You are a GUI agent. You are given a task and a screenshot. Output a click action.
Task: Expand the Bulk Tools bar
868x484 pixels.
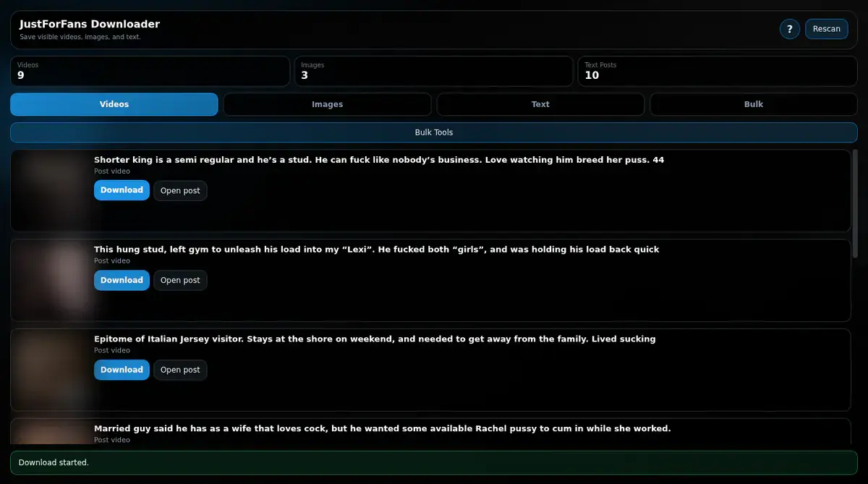click(x=434, y=132)
